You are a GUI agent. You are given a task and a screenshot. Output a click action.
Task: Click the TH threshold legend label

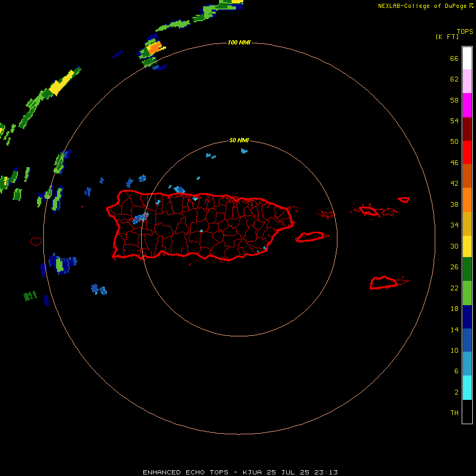454,413
